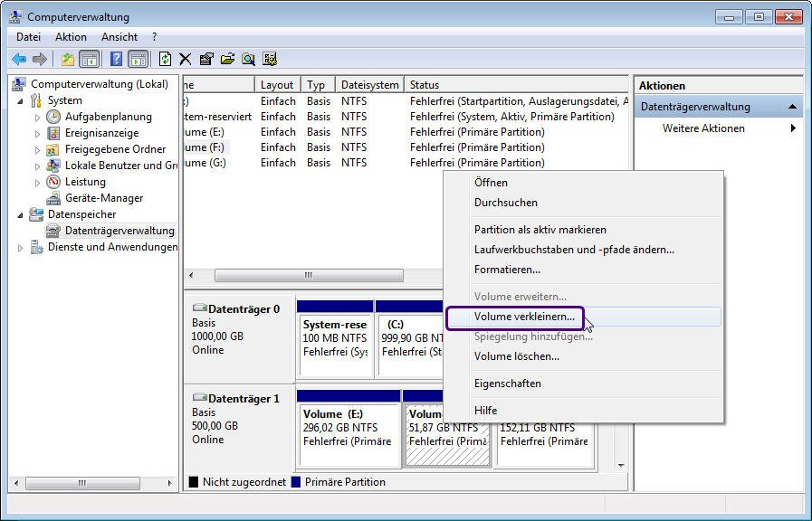The image size is (812, 521).
Task: Click volume list horizontal scrollbar thumb
Action: click(309, 275)
